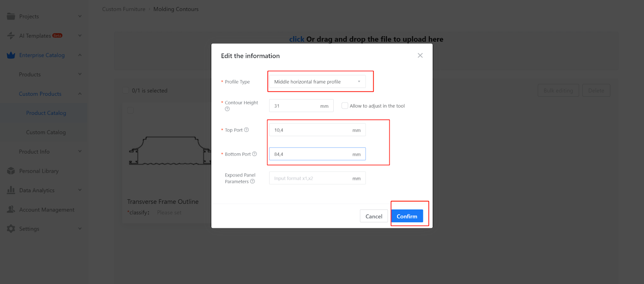Click help icon next to Bottom Port
Image resolution: width=644 pixels, height=284 pixels.
pyautogui.click(x=254, y=154)
